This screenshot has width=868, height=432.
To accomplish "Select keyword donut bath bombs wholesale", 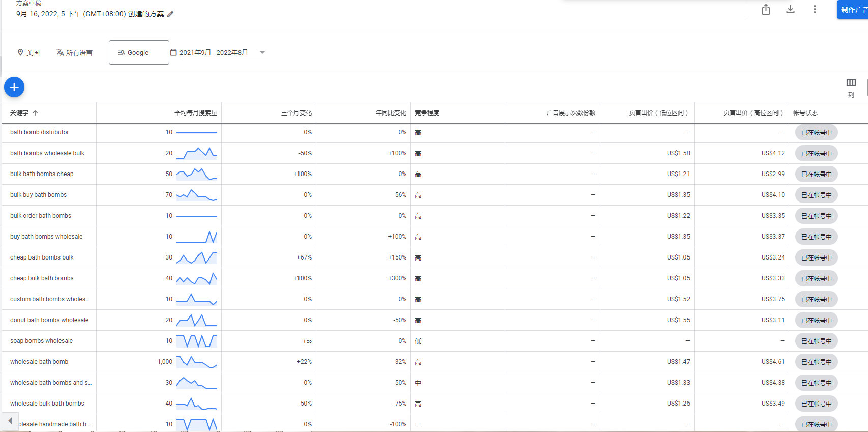I will [49, 320].
